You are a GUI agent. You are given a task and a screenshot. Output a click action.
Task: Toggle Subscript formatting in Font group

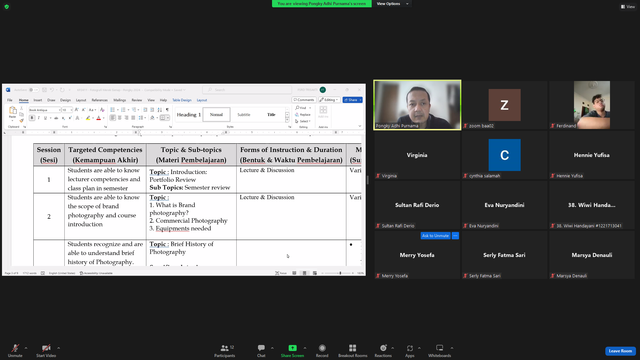(x=63, y=118)
